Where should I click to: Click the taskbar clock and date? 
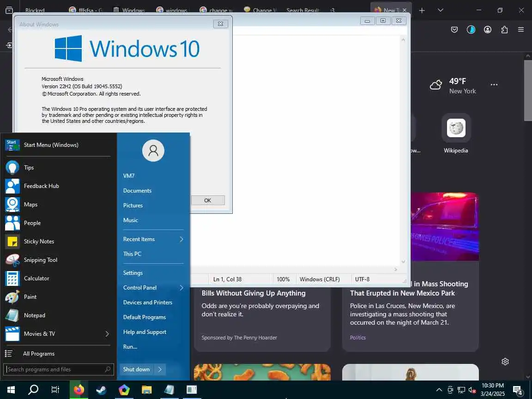tap(493, 390)
